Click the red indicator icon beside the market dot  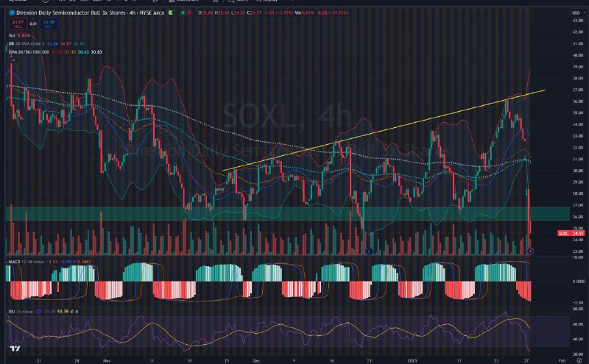(190, 13)
